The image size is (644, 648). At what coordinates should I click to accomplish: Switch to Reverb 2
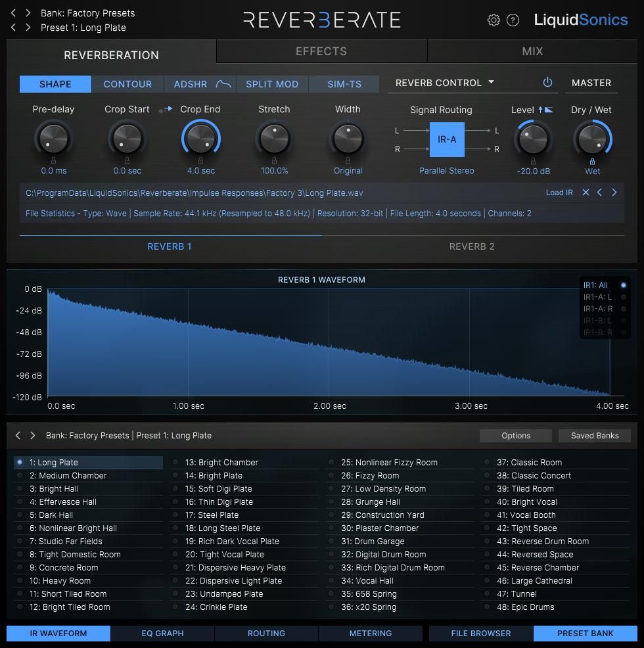[x=472, y=246]
